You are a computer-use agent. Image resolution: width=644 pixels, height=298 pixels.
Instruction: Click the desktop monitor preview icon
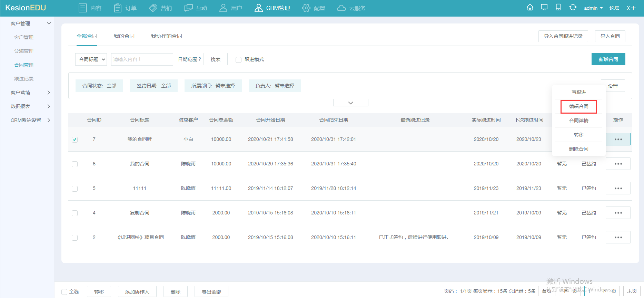(x=544, y=7)
